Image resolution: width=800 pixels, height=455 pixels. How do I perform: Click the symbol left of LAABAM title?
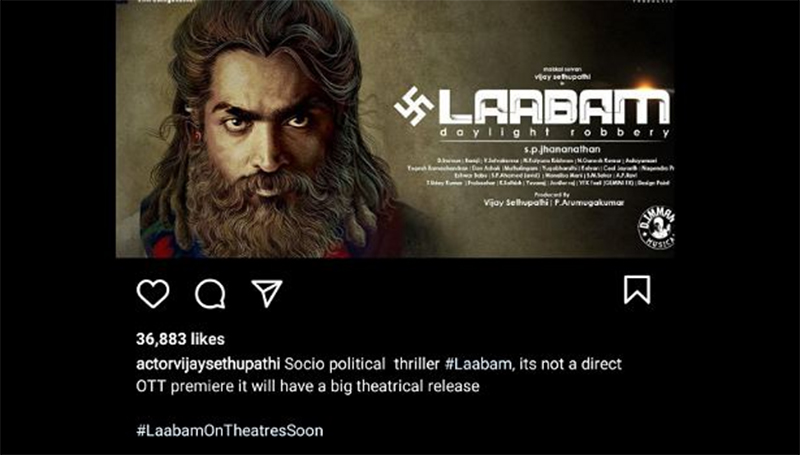click(x=414, y=106)
